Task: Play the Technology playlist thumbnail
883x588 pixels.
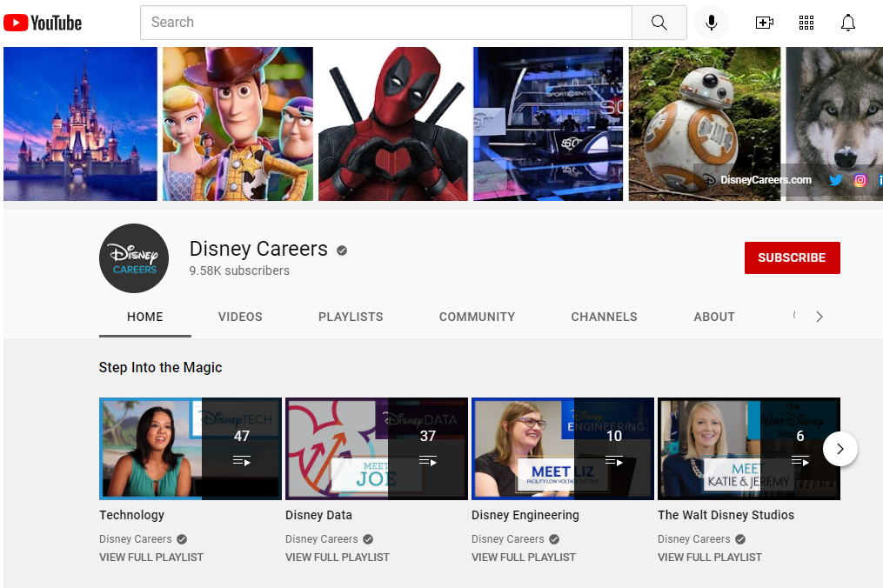Action: (x=191, y=449)
